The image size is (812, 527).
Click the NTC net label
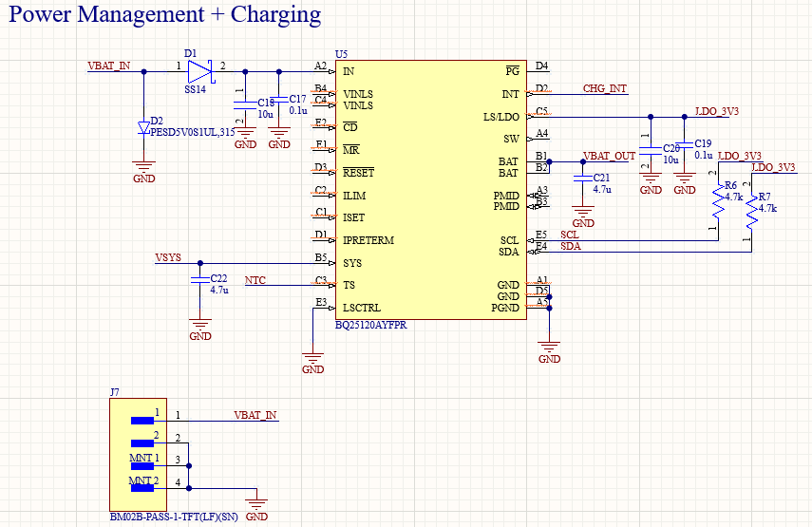point(255,280)
